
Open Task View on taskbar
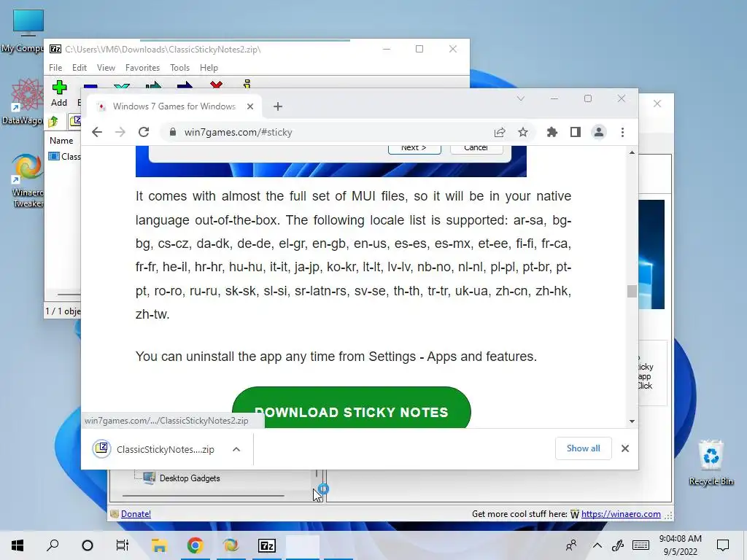click(123, 545)
